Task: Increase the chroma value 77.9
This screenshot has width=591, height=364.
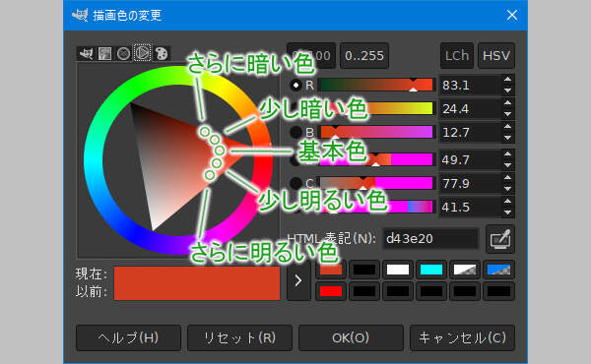Action: (x=507, y=178)
